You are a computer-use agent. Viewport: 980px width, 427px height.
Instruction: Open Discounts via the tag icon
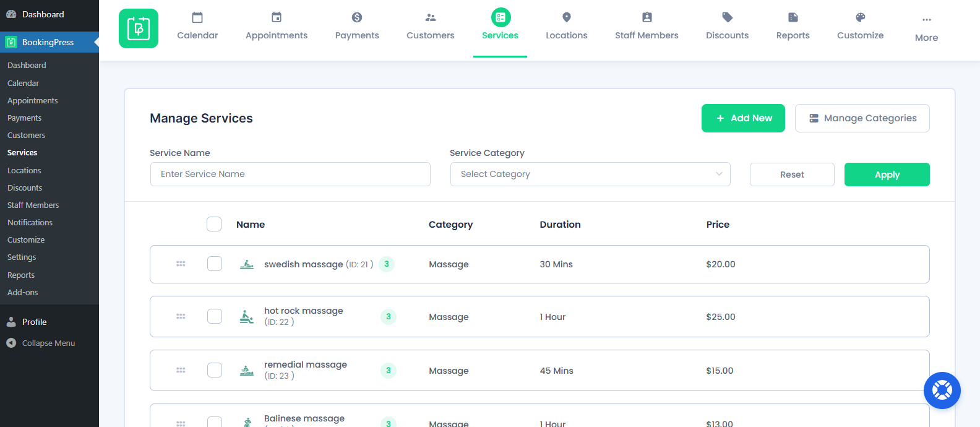[728, 17]
